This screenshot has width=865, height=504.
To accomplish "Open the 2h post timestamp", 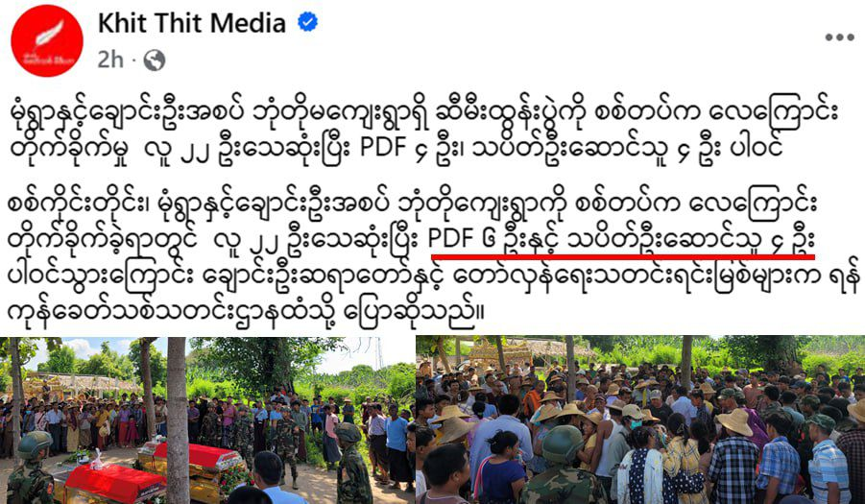I will point(110,60).
